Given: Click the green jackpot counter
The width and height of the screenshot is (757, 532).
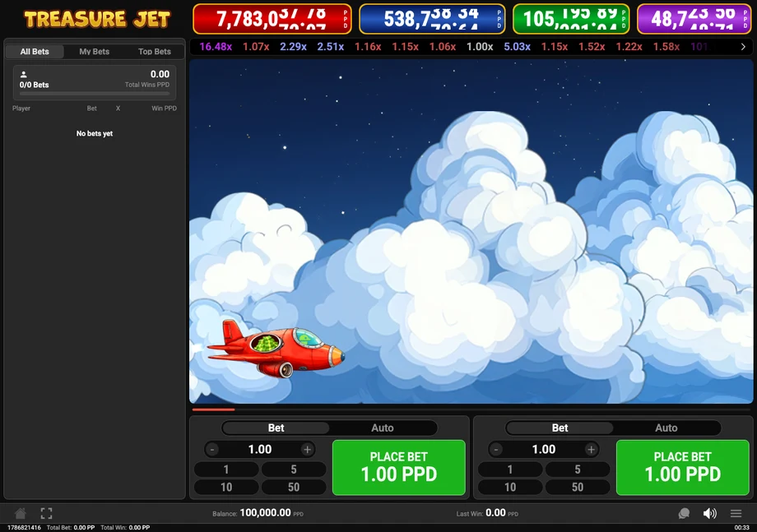Looking at the screenshot, I should [571, 19].
